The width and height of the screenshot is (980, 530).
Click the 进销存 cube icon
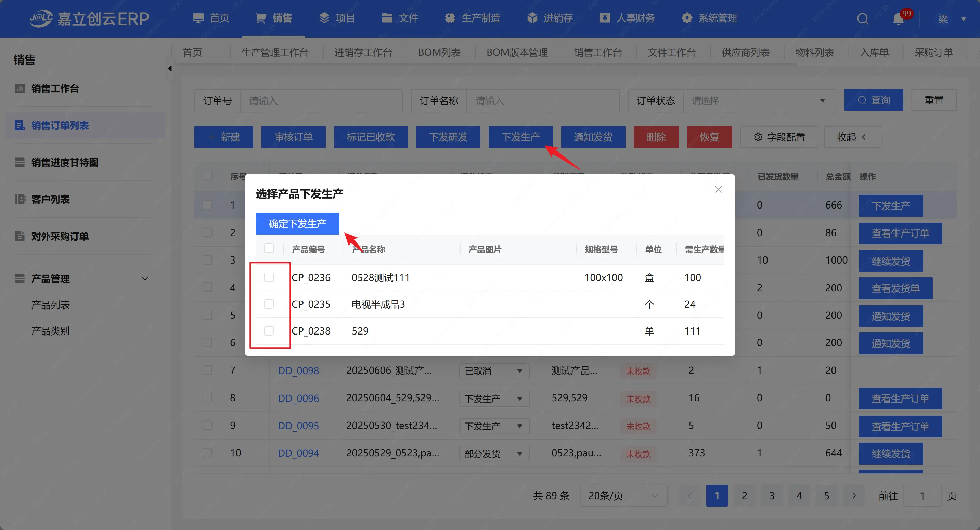[x=532, y=18]
